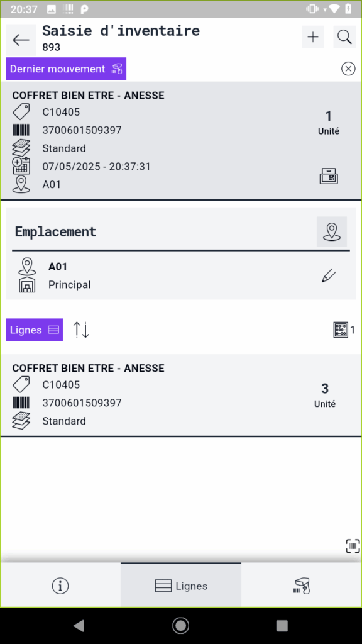Toggle the Dernier mouvement section

66,69
